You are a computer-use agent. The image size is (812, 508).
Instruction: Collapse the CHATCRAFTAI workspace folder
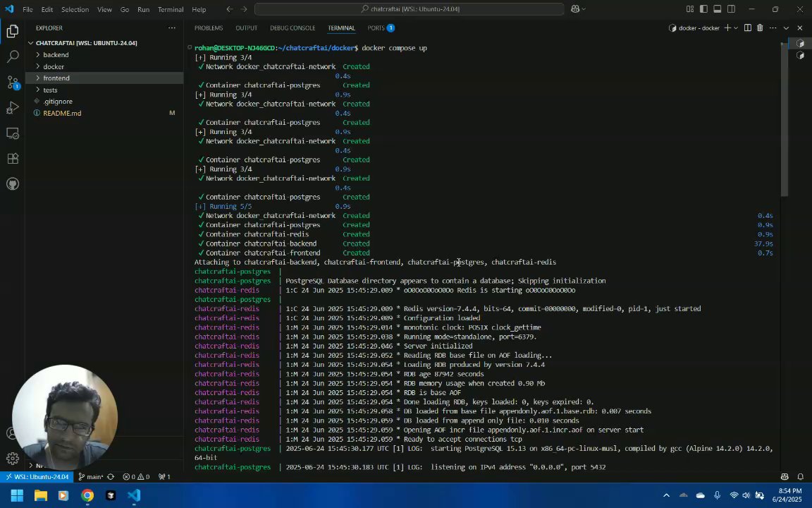click(104, 43)
